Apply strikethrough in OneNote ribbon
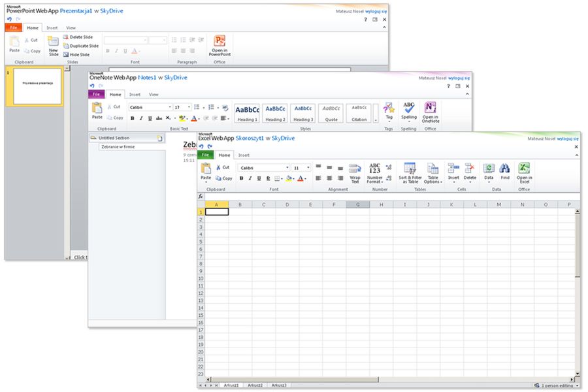 159,118
